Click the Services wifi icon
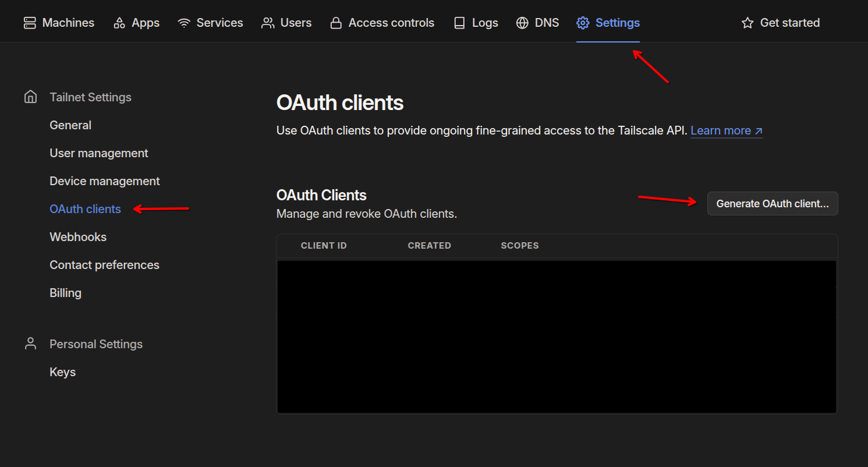The width and height of the screenshot is (868, 467). pos(185,23)
